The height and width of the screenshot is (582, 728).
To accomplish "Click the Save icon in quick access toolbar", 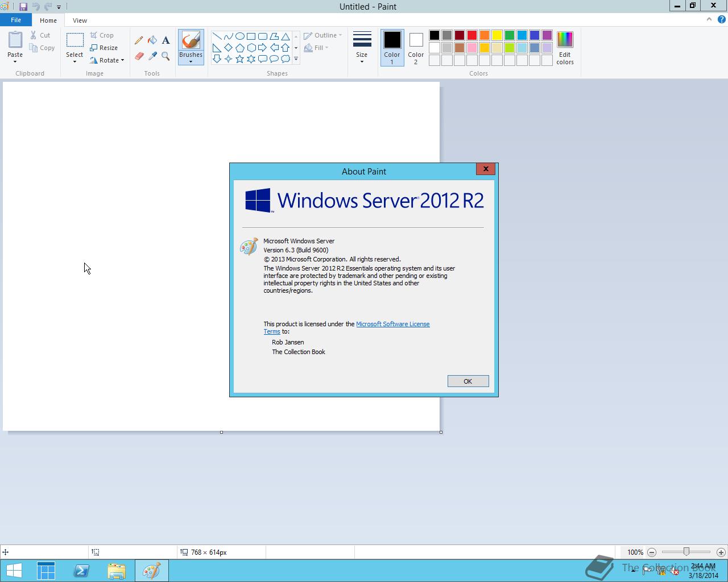I will click(x=23, y=7).
